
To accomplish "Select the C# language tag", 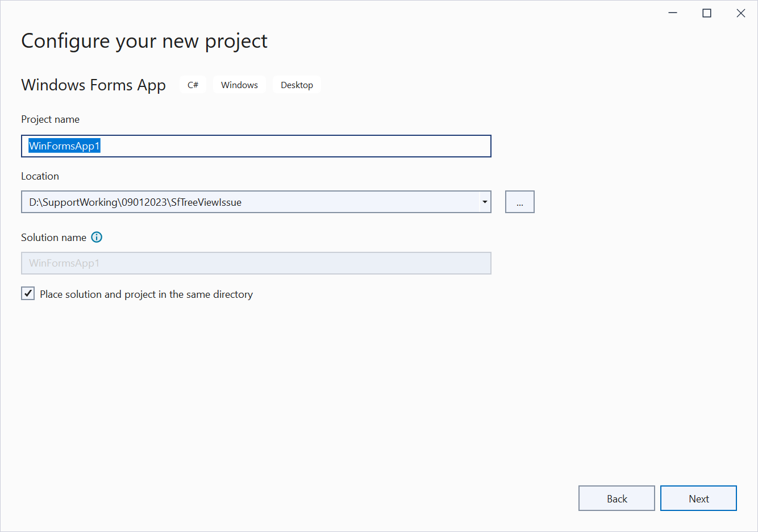I will pos(193,84).
